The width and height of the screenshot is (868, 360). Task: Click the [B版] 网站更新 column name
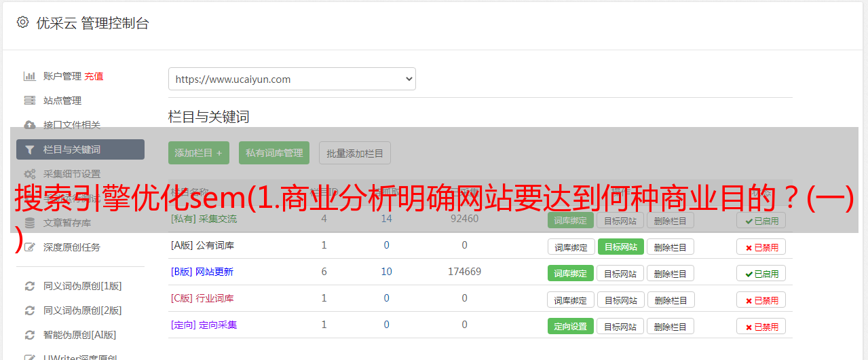click(x=202, y=272)
